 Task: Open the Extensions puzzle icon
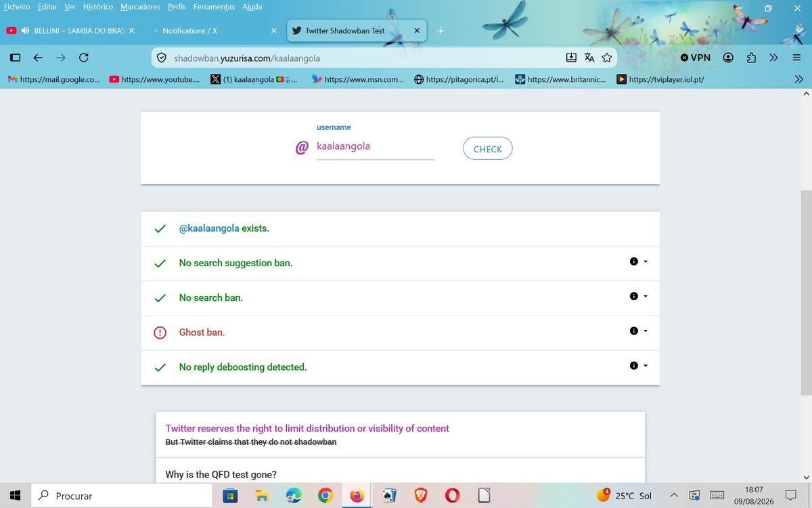pos(751,58)
